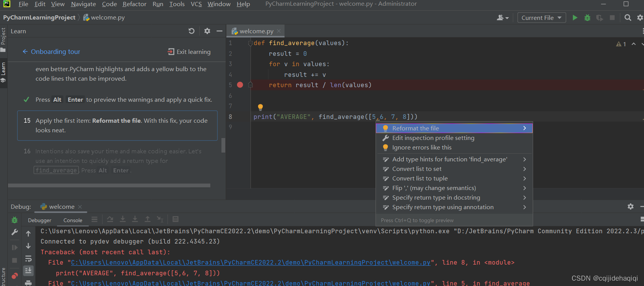Go back to Onboarding tour
Viewport: 644px width, 286px height.
click(51, 52)
